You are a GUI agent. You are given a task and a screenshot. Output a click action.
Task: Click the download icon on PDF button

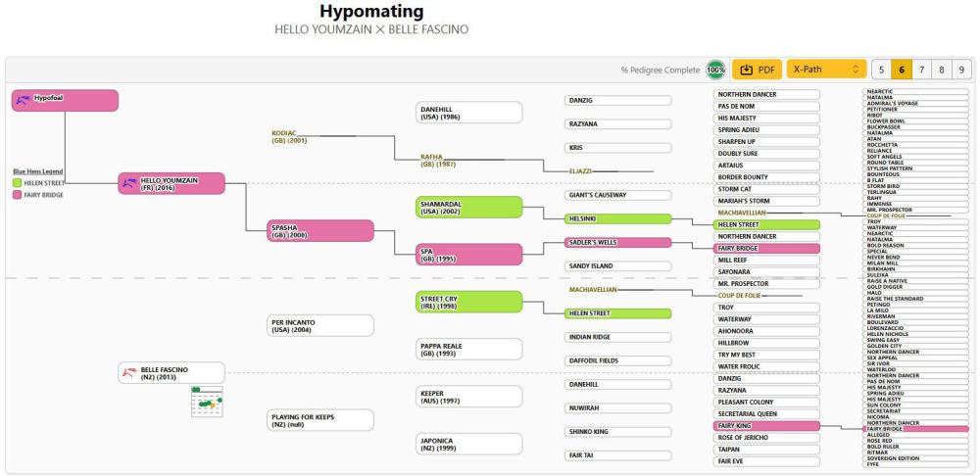[x=746, y=70]
